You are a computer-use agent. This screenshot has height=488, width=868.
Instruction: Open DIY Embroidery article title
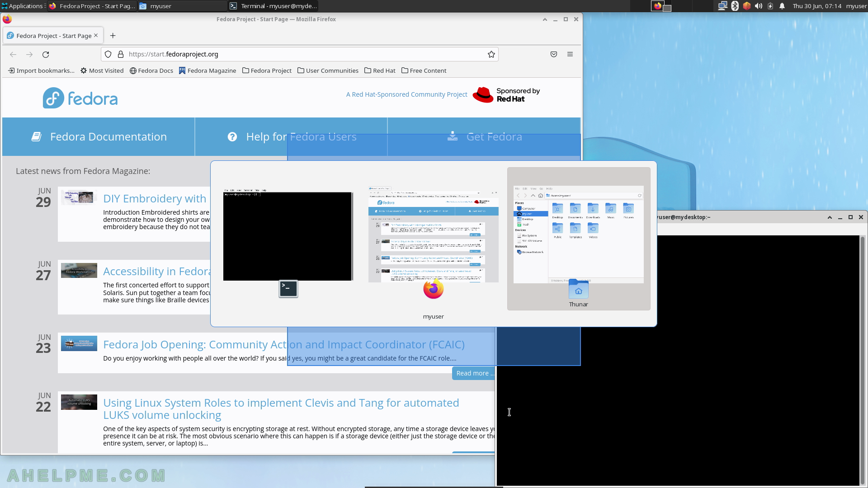[155, 199]
